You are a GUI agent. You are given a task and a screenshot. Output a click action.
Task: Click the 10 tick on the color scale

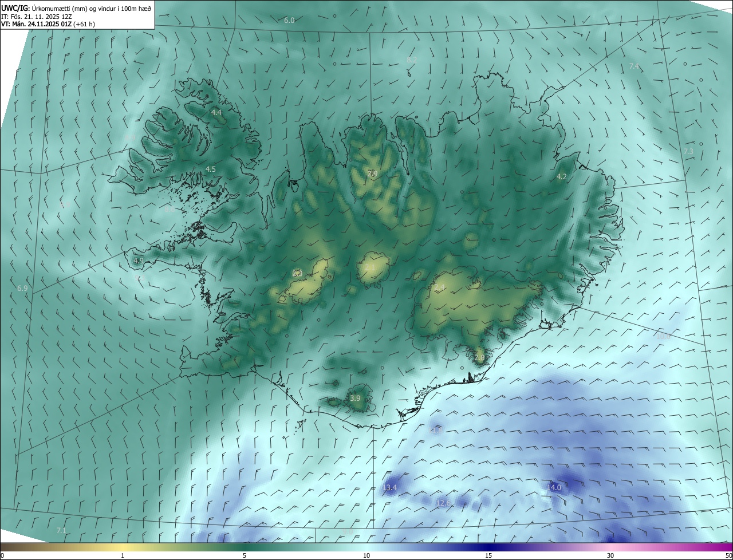[366, 556]
